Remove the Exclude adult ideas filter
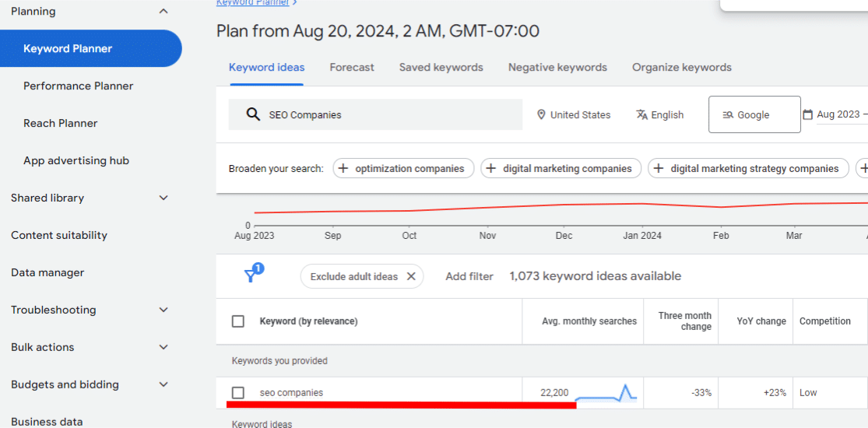 point(411,276)
